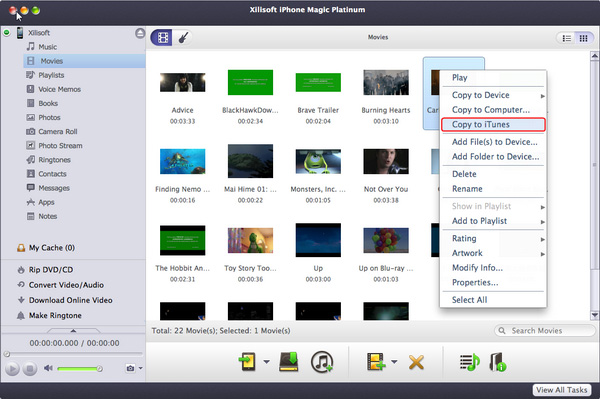600x399 pixels.
Task: Adjust the green volume slider
Action: (x=80, y=369)
